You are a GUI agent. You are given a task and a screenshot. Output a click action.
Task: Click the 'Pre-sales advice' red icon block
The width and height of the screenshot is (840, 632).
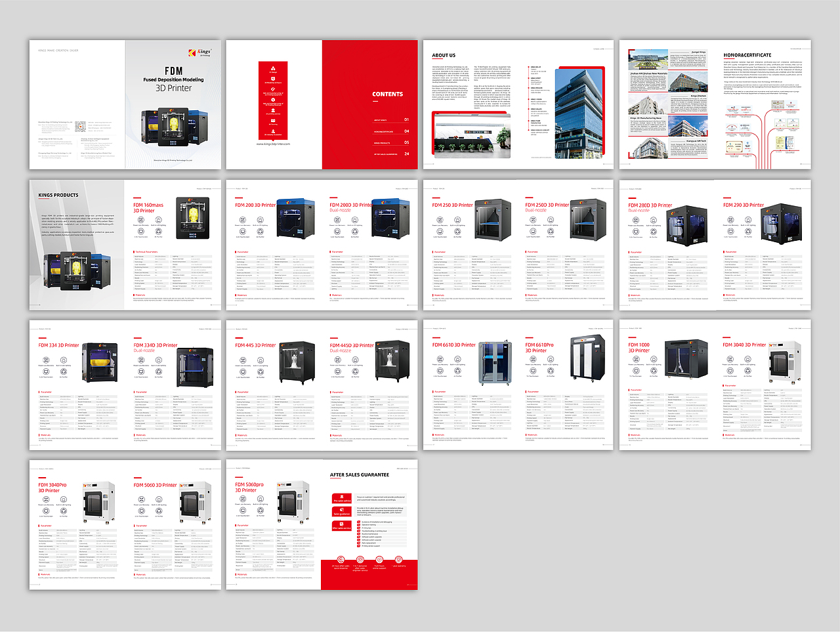point(342,499)
